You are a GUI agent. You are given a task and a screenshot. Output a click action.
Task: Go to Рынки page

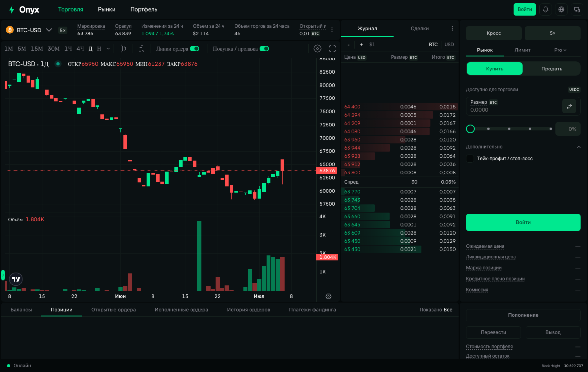107,10
